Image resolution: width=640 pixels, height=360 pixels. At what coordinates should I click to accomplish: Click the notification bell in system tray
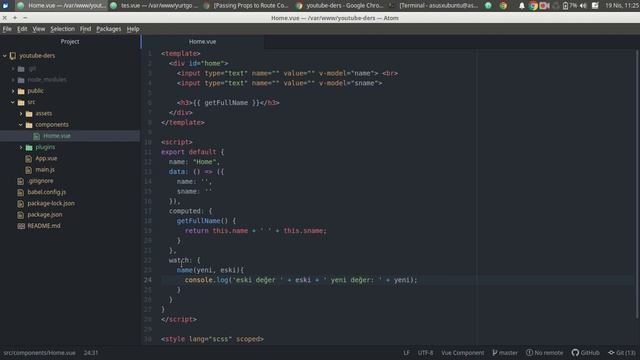521,6
